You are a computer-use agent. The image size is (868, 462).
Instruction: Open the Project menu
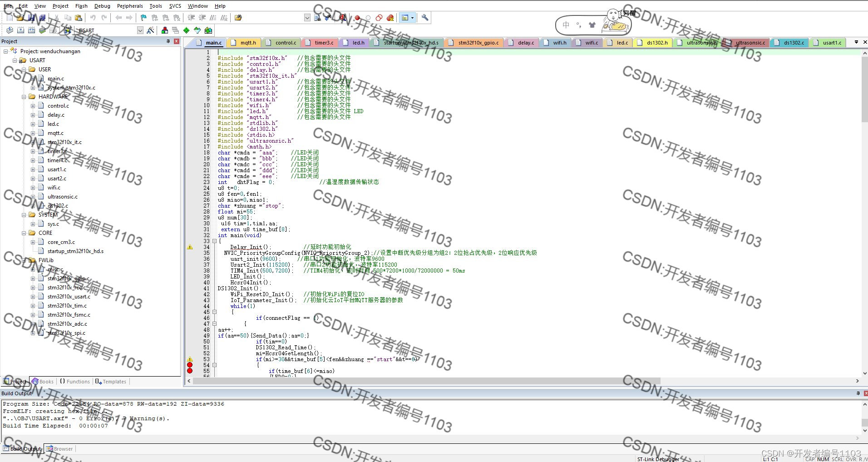pyautogui.click(x=60, y=6)
